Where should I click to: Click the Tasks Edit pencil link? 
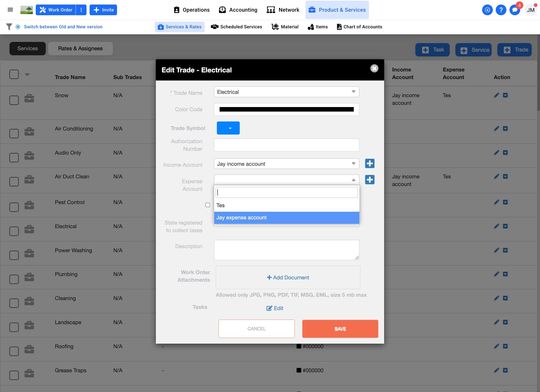coord(275,308)
